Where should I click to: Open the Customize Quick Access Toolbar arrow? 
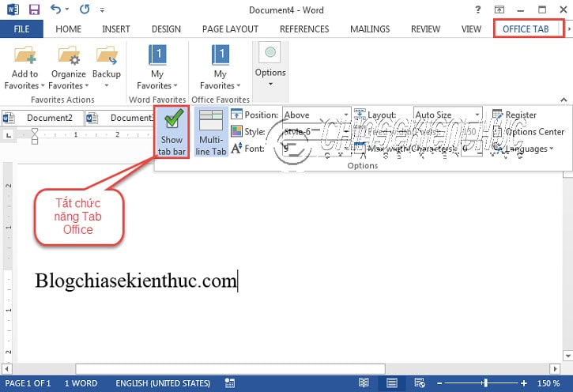point(102,9)
